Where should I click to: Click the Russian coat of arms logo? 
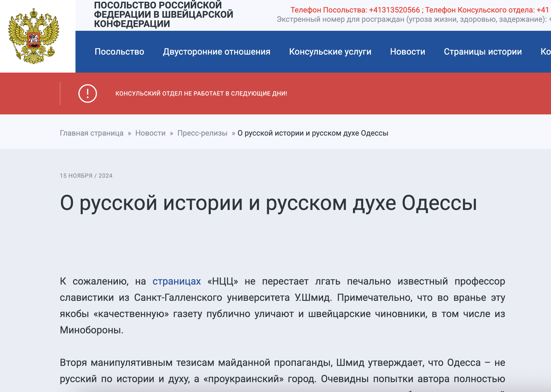click(34, 36)
